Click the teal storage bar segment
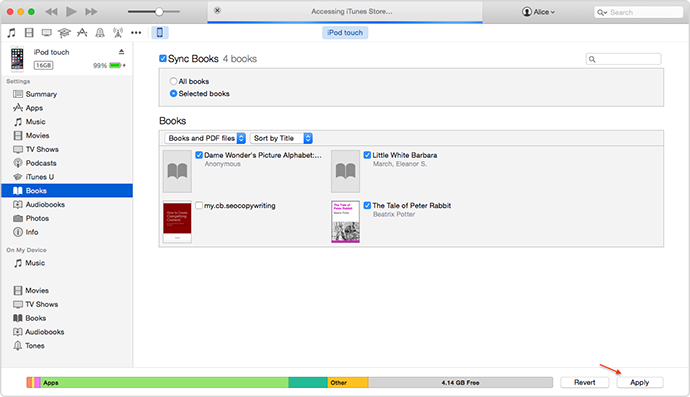690x397 pixels. [308, 382]
